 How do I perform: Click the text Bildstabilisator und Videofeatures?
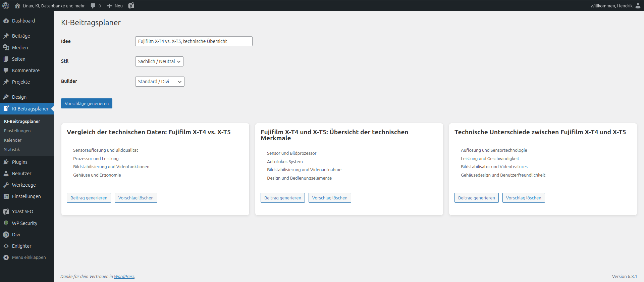[494, 167]
